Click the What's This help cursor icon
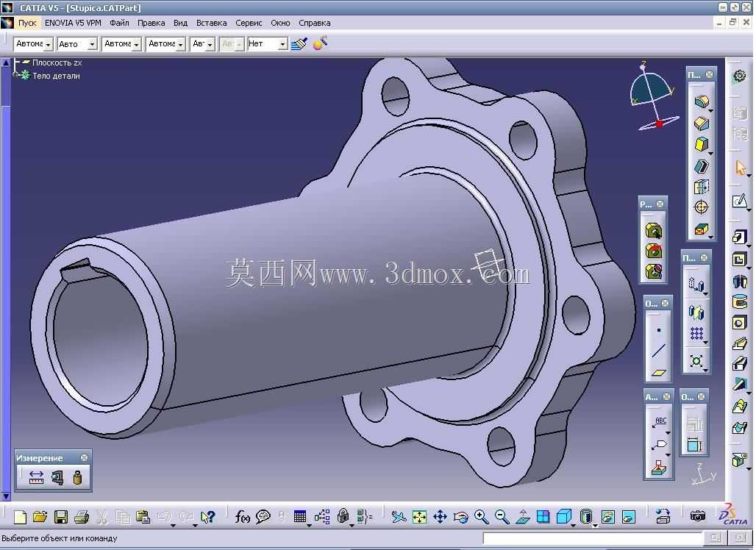 (208, 517)
